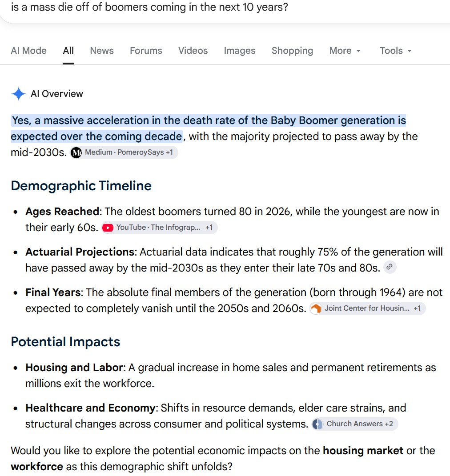
Task: Click the +1 next to YouTube source
Action: [x=209, y=228]
